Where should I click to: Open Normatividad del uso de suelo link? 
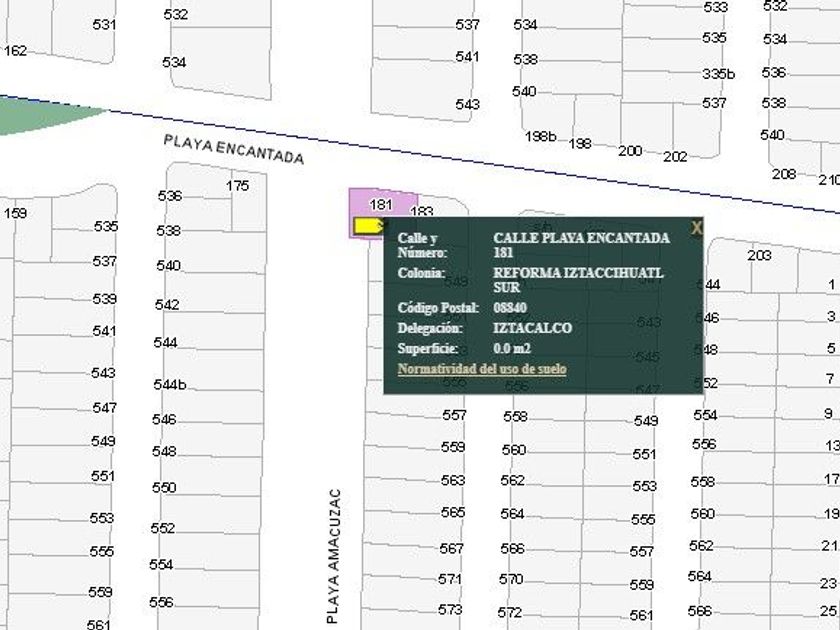click(x=482, y=370)
